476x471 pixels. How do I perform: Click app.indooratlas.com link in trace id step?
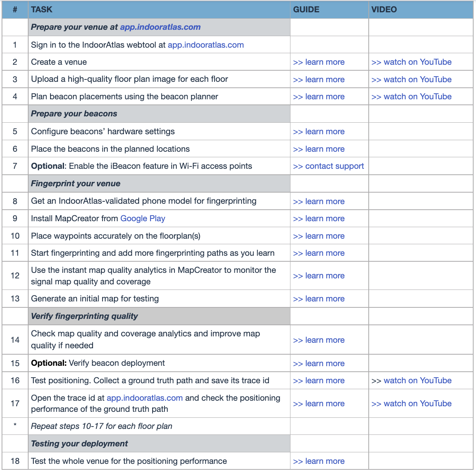click(x=145, y=398)
